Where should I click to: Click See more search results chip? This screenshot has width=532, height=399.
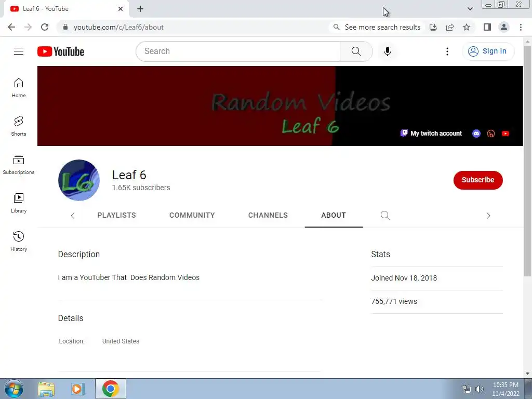[377, 27]
